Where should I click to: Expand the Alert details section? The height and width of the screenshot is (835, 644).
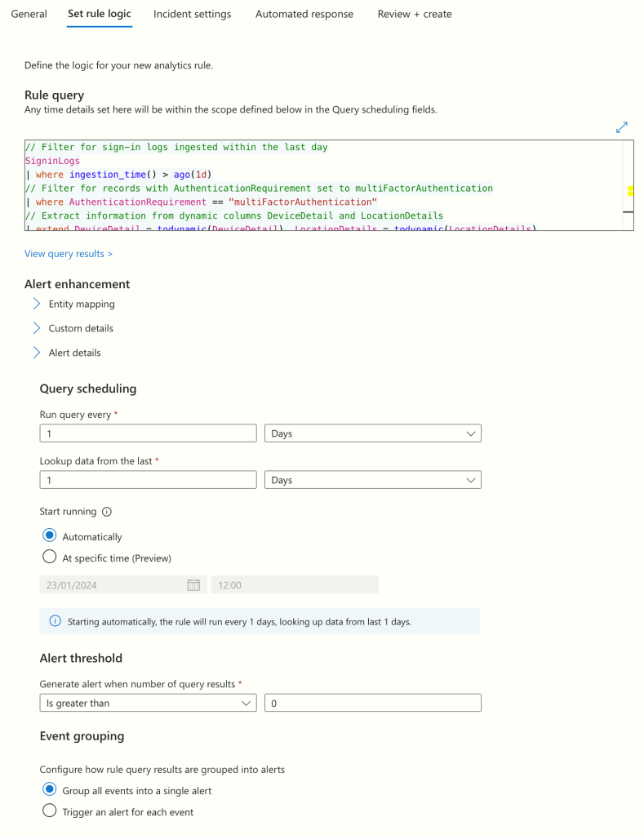[x=37, y=353]
